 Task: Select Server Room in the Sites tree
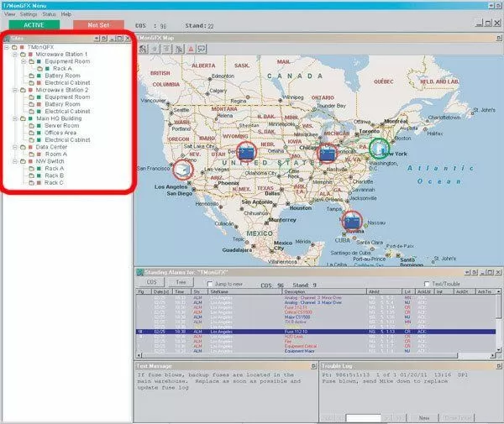[x=60, y=125]
